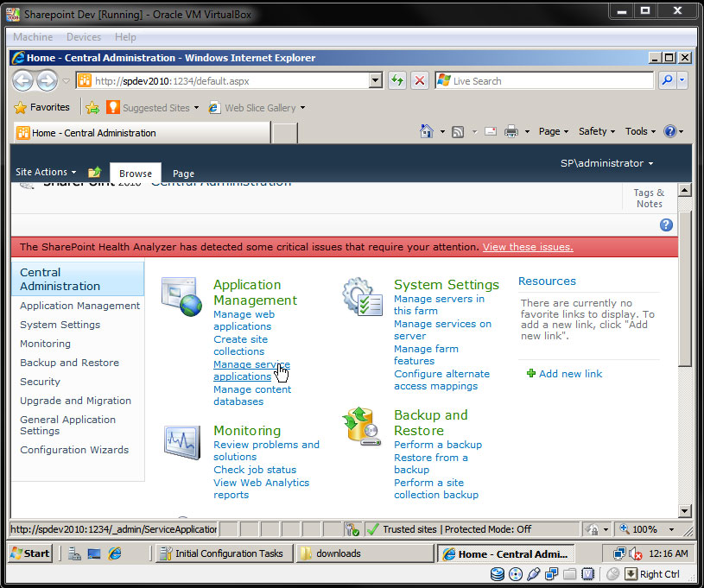Click the RSS Feeds icon
This screenshot has height=588, width=704.
458,132
